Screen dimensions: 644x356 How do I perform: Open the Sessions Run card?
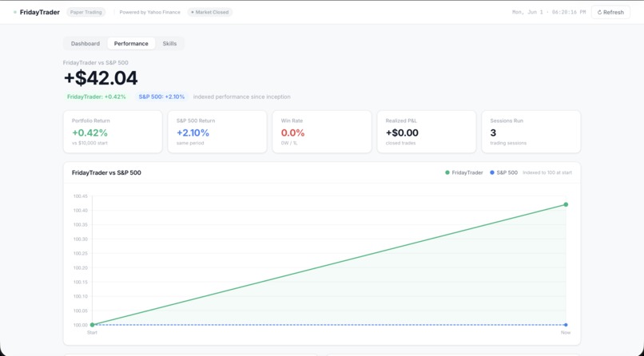coord(531,132)
